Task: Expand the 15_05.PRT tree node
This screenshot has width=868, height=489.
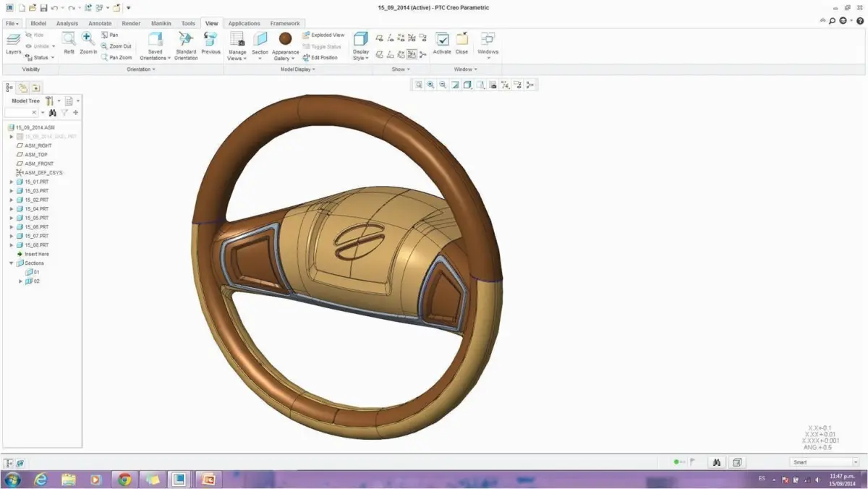Action: click(12, 218)
